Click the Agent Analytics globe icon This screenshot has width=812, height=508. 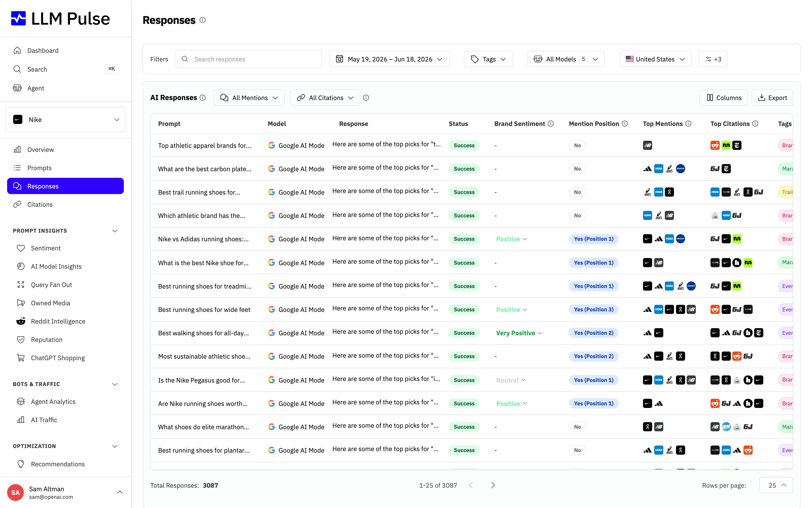pyautogui.click(x=21, y=402)
